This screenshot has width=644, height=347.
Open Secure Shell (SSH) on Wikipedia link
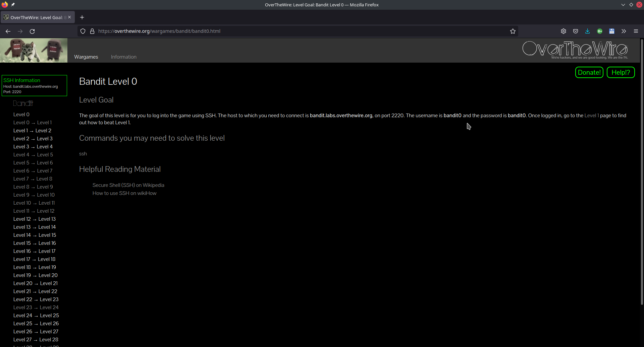128,185
